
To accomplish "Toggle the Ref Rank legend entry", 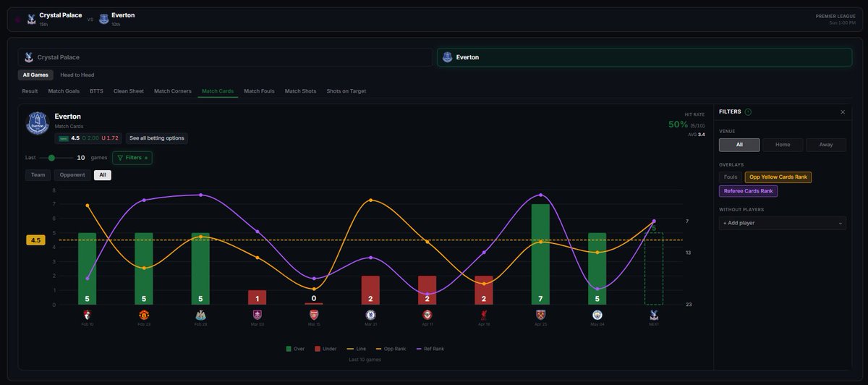I will (430, 349).
